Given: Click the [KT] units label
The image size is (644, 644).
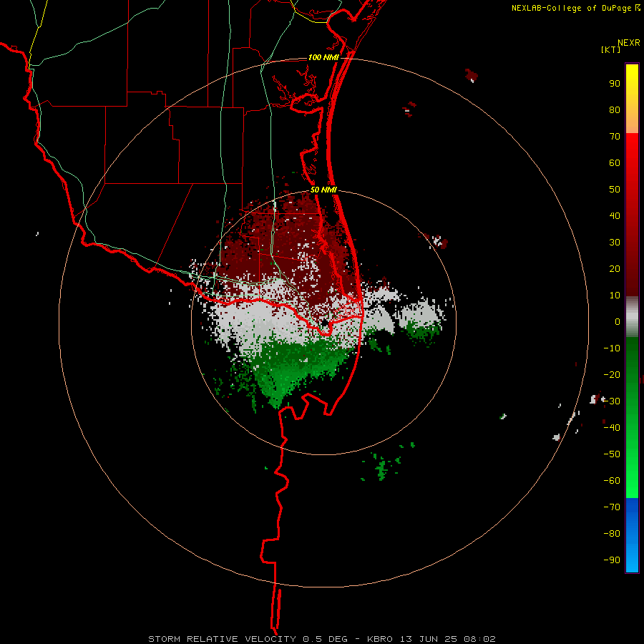Looking at the screenshot, I should (611, 49).
